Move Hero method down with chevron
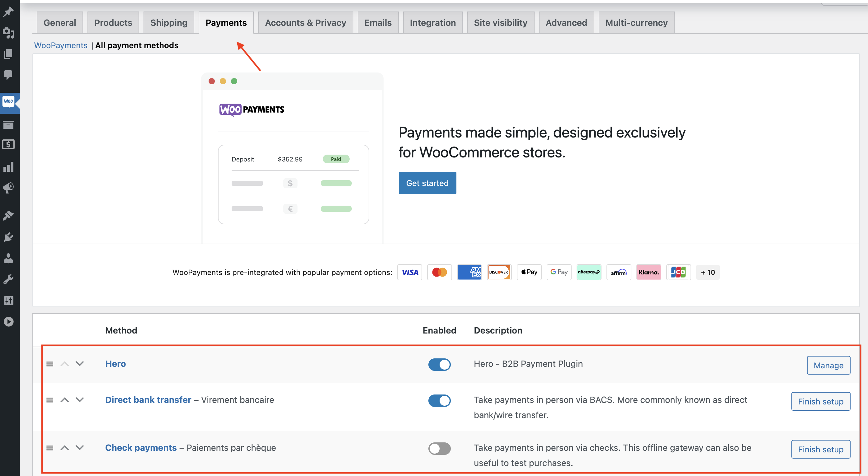Image resolution: width=868 pixels, height=476 pixels. coord(79,364)
